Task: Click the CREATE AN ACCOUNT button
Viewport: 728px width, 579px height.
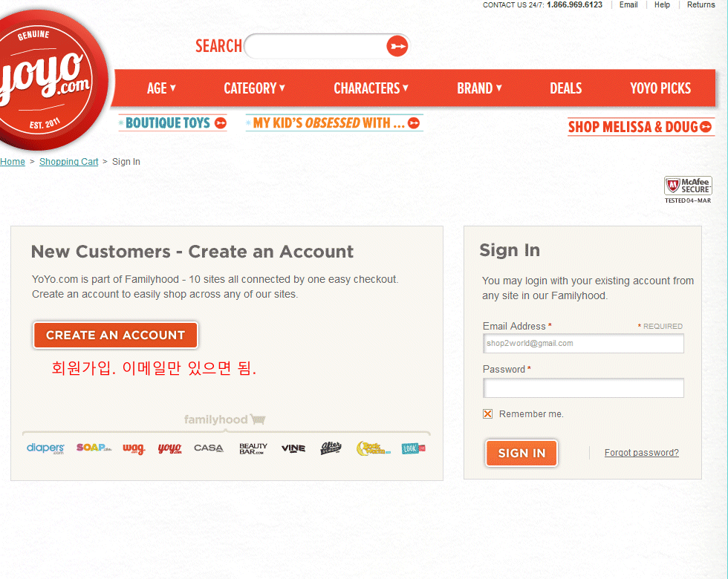Action: pyautogui.click(x=115, y=336)
